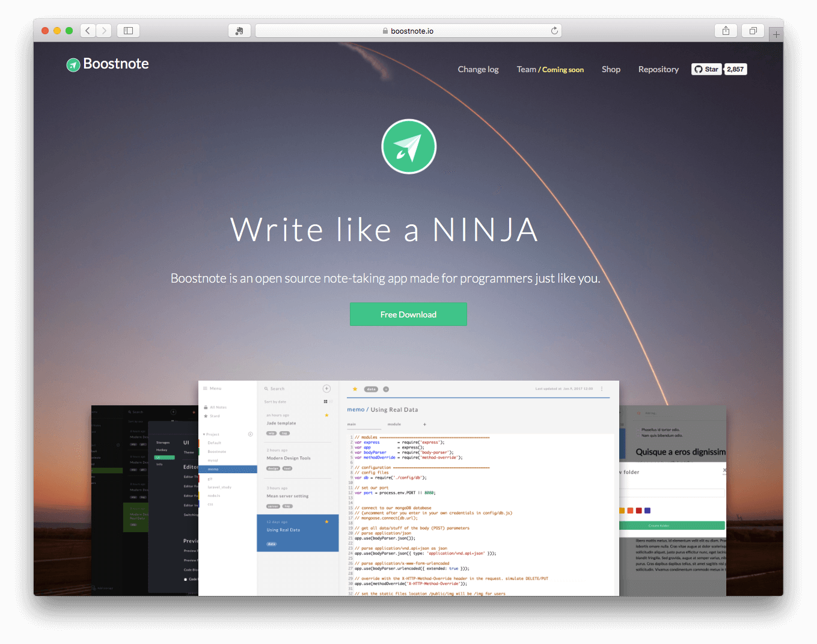Open the laravel_study folder

219,487
